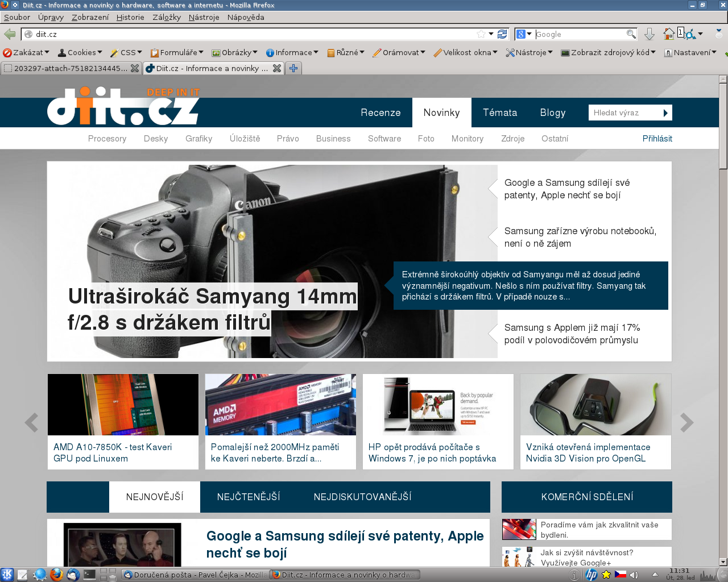Open the Obrázky dropdown menu
The height and width of the screenshot is (582, 728).
click(235, 52)
